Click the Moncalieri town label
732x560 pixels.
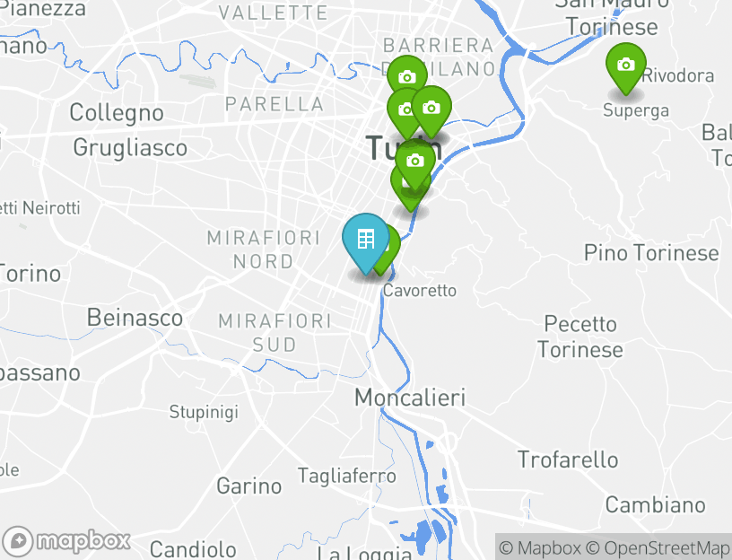(410, 398)
